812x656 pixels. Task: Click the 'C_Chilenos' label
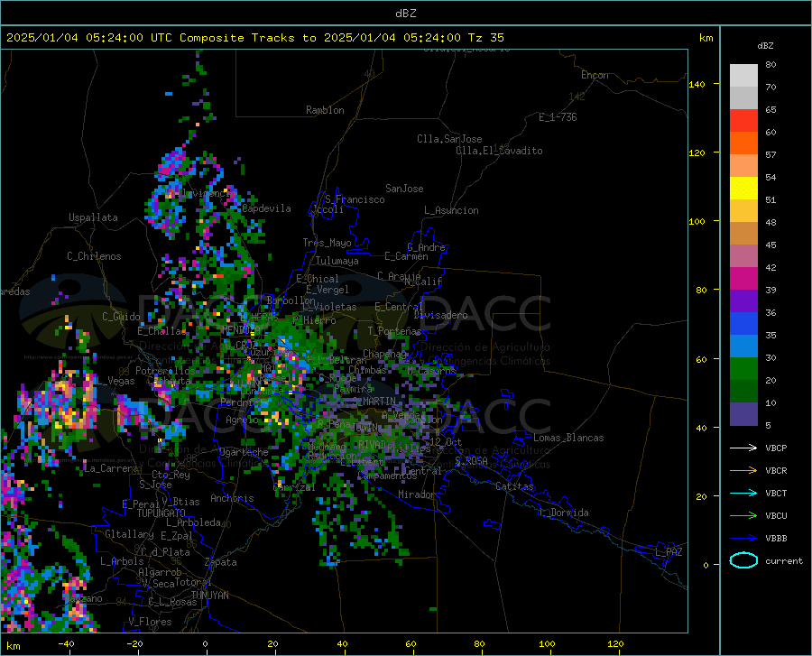94,256
